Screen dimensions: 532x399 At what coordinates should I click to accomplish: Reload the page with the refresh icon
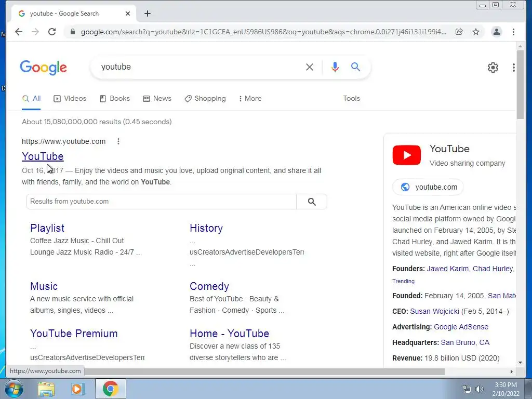click(x=52, y=32)
